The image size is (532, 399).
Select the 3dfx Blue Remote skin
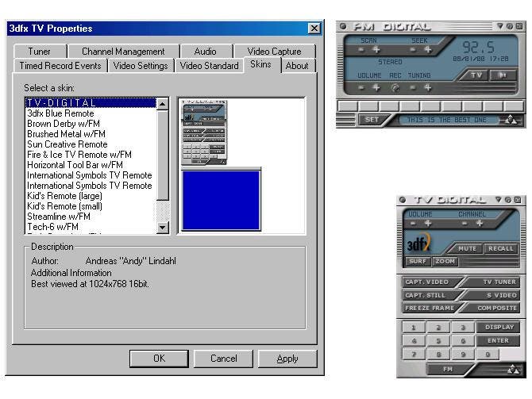click(x=91, y=113)
